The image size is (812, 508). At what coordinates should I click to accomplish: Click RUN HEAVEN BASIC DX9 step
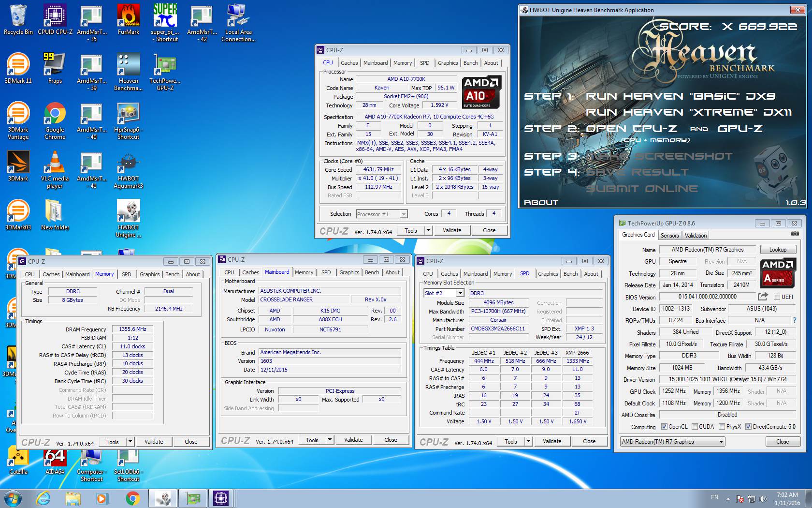click(x=680, y=96)
